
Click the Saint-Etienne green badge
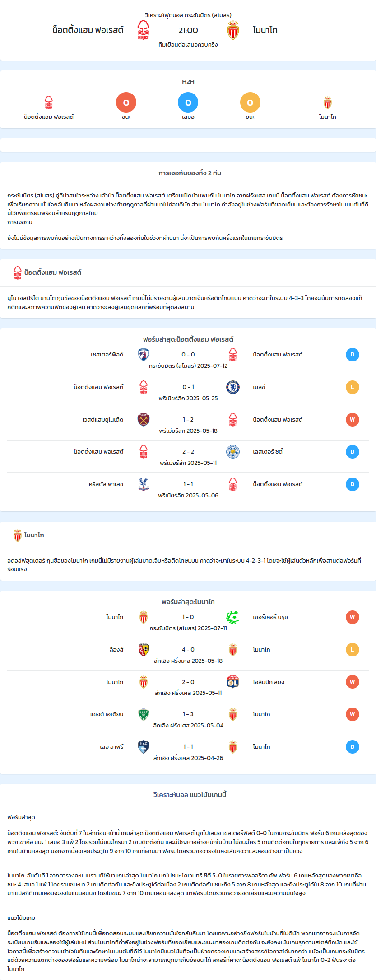click(144, 714)
